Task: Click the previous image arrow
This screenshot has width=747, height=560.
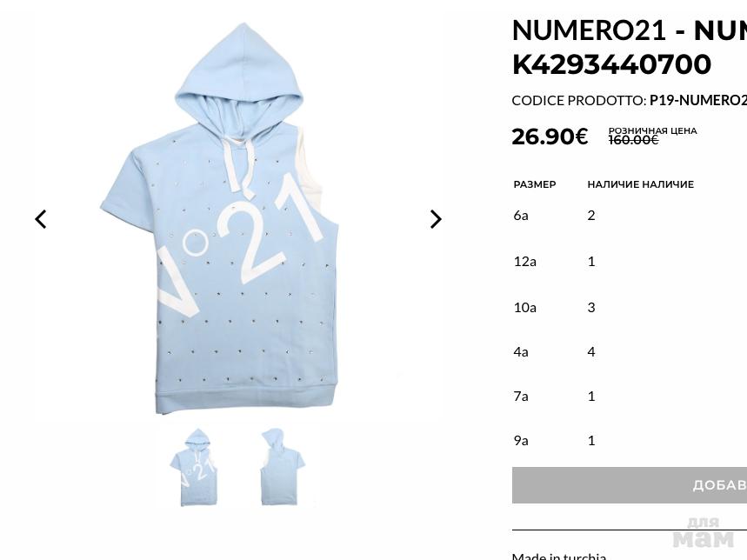Action: point(41,219)
